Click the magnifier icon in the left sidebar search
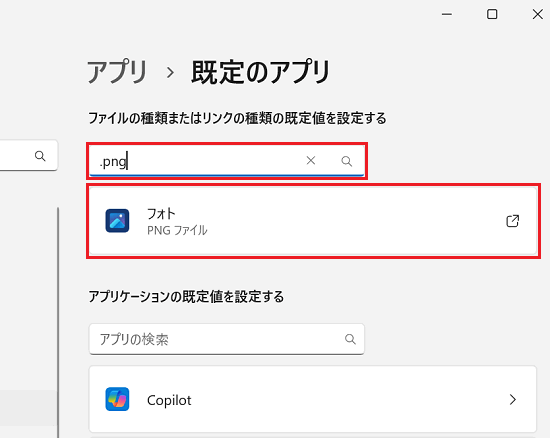The width and height of the screenshot is (550, 438). [x=40, y=156]
